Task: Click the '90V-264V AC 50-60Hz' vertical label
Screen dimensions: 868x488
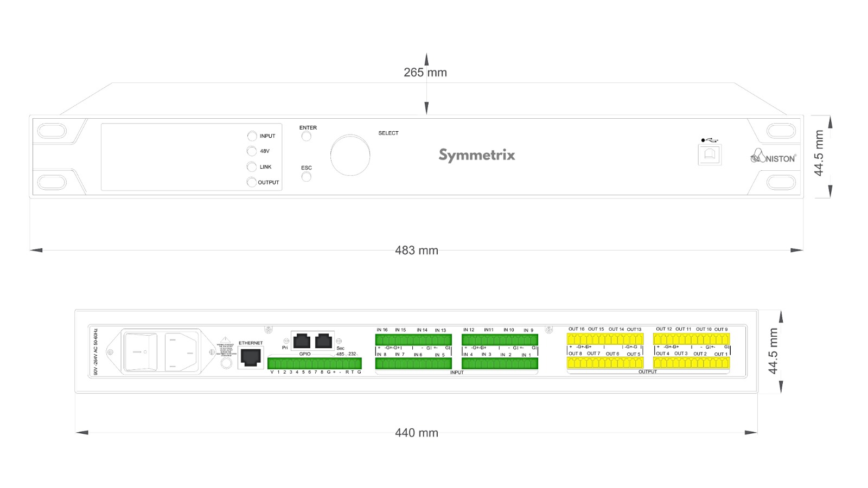Action: [x=96, y=352]
